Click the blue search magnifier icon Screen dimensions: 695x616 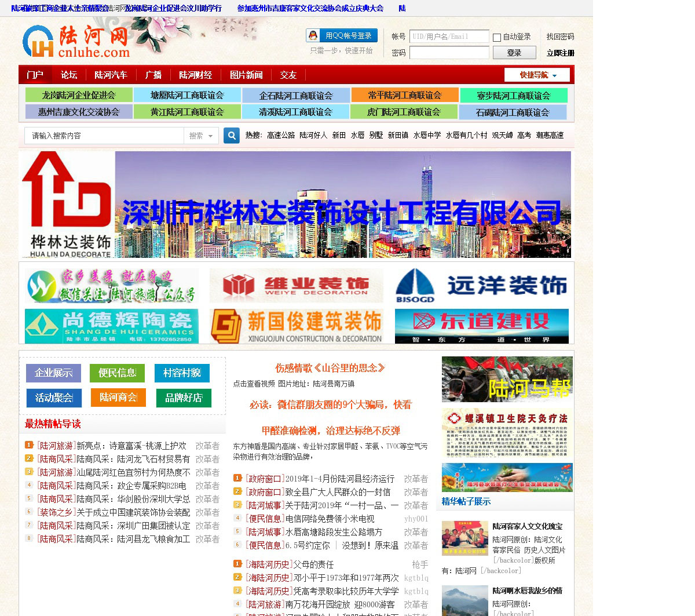[232, 136]
